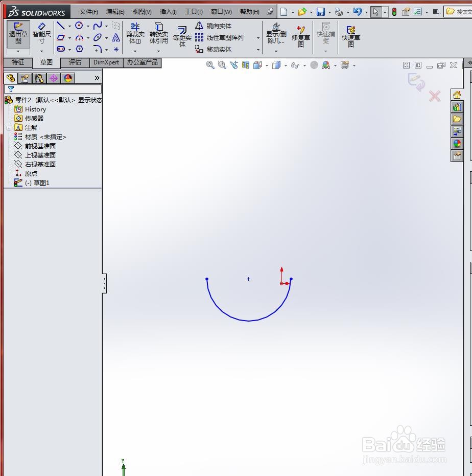This screenshot has width=472, height=476.
Task: Expand the 注解 tree node
Action: 9,128
